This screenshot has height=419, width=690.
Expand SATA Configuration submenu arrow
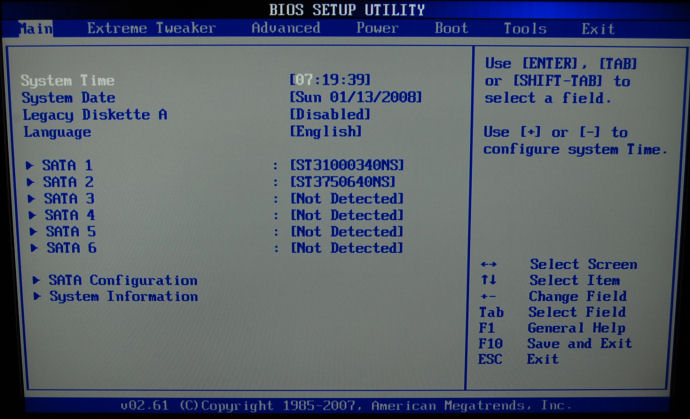(37, 280)
